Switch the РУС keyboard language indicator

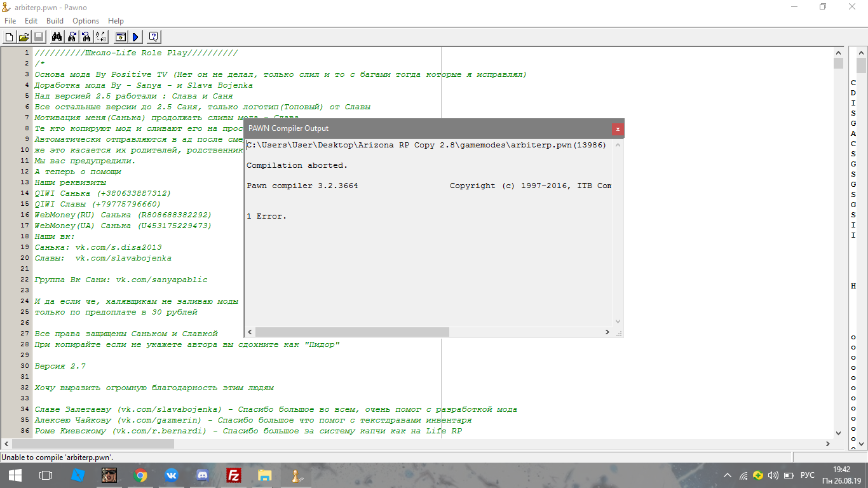click(x=807, y=475)
